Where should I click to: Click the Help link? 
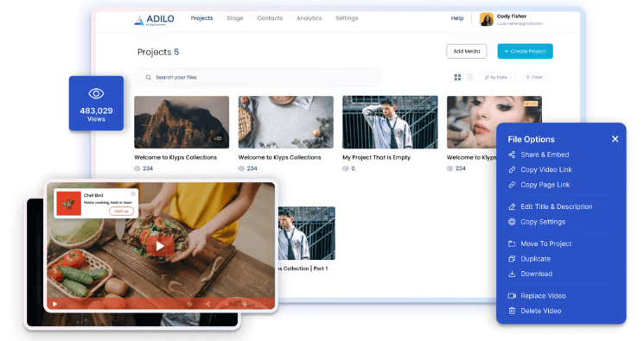click(457, 18)
